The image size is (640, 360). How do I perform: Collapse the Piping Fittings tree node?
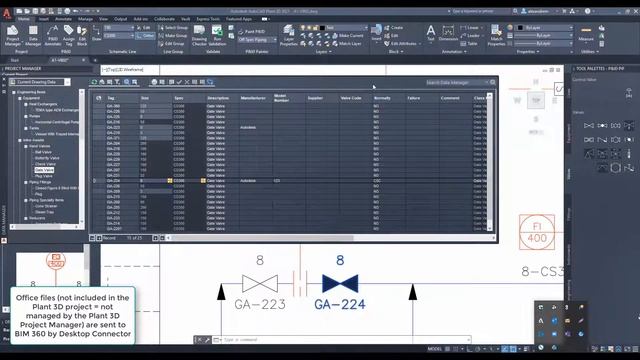(x=26, y=182)
